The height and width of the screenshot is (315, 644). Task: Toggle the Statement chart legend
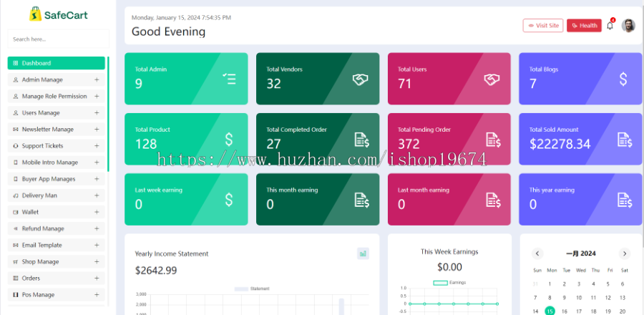[x=252, y=289]
